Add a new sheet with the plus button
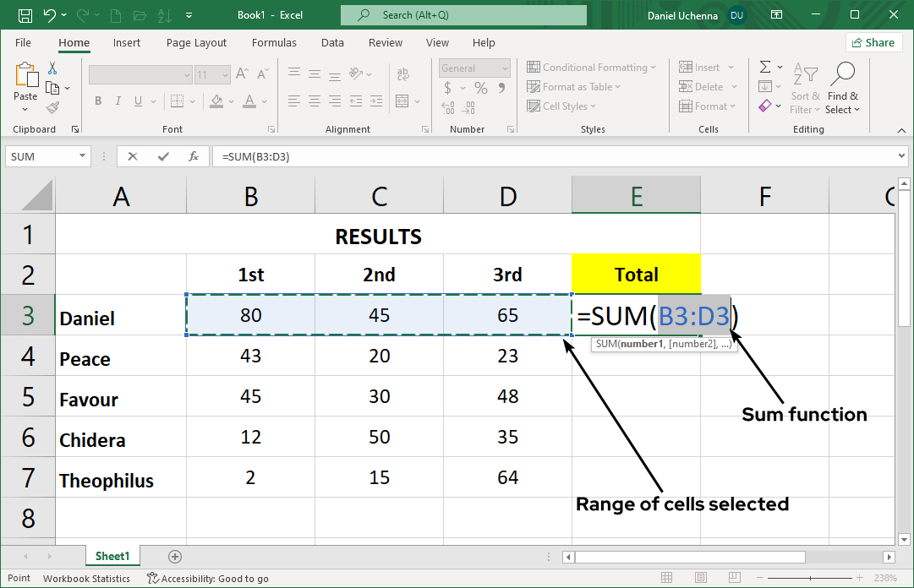Screen dimensions: 914x588 [x=174, y=557]
